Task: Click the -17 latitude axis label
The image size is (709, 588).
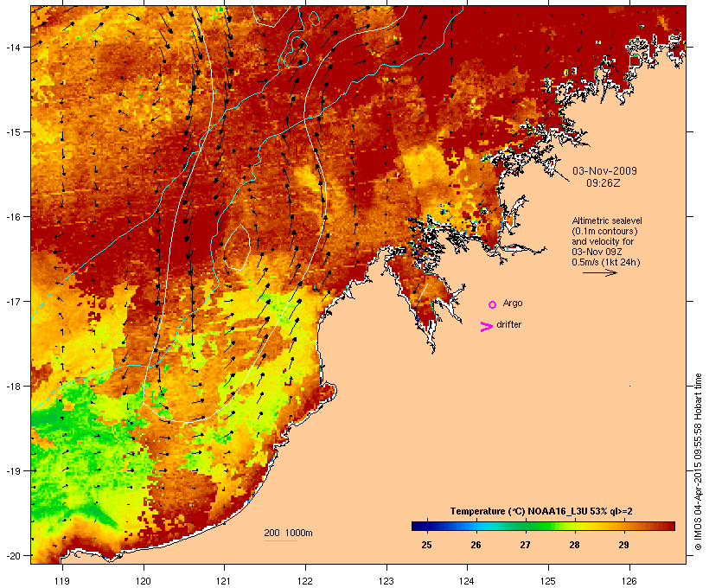Action: click(x=12, y=301)
